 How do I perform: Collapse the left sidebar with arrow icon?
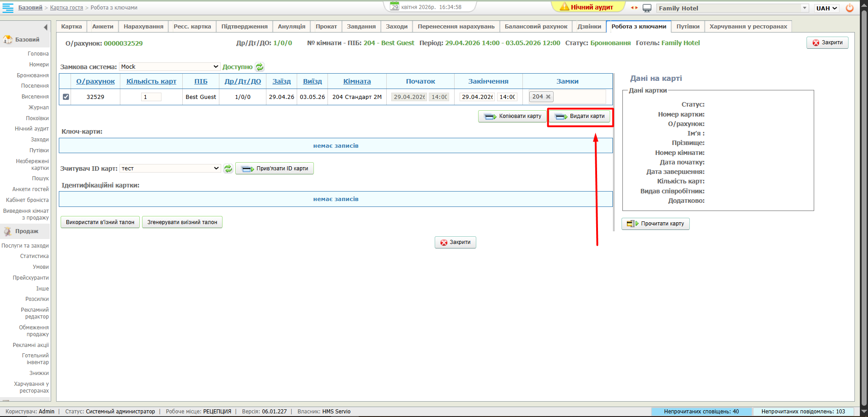(45, 27)
